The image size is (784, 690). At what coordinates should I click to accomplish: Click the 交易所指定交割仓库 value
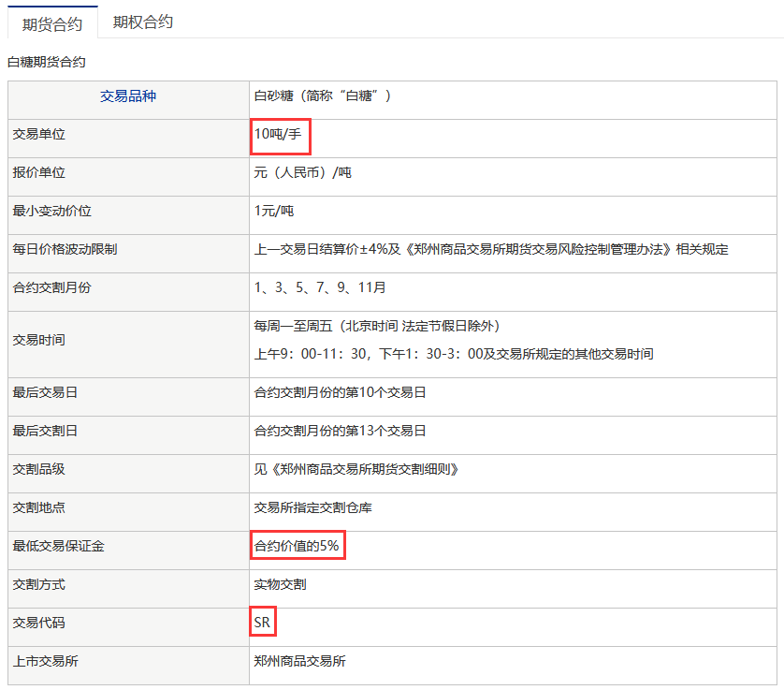point(313,507)
